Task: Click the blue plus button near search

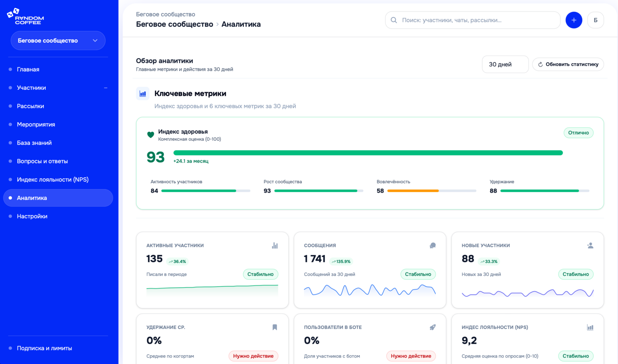Action: (573, 20)
